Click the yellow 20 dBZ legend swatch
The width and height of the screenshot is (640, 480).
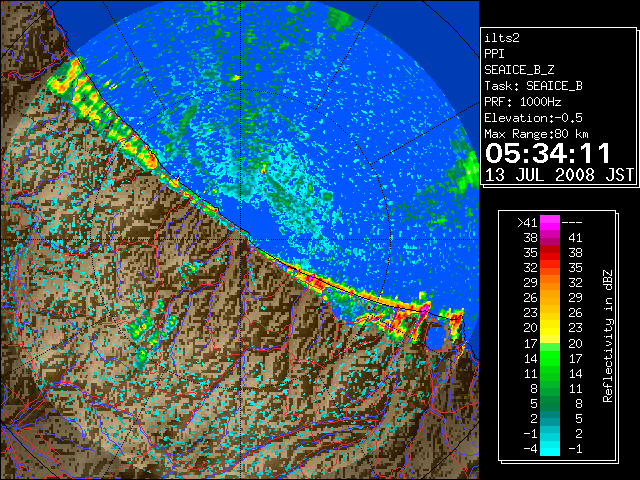coord(549,328)
